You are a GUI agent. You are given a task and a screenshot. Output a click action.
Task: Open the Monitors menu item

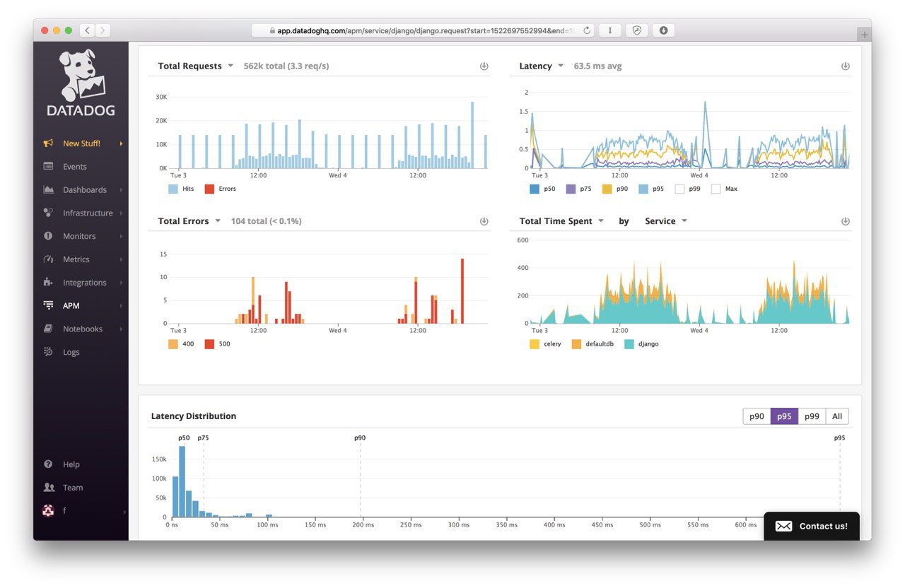[79, 236]
